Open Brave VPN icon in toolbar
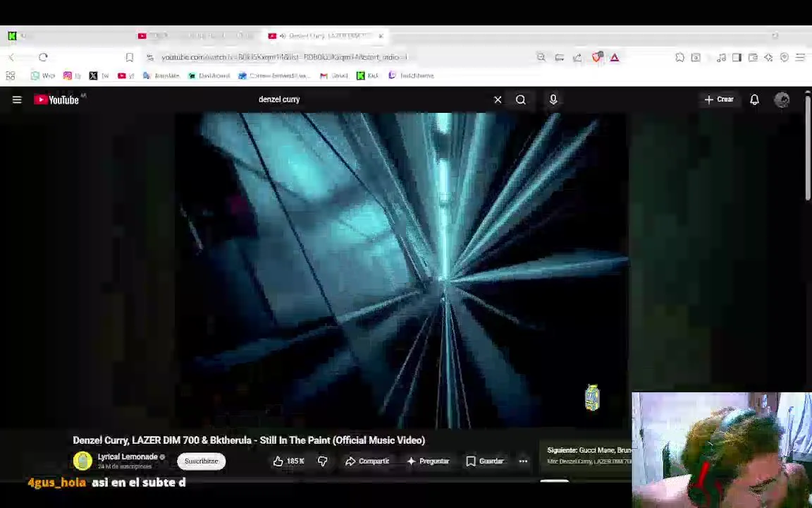Screen dimensions: 812x508 point(785,57)
